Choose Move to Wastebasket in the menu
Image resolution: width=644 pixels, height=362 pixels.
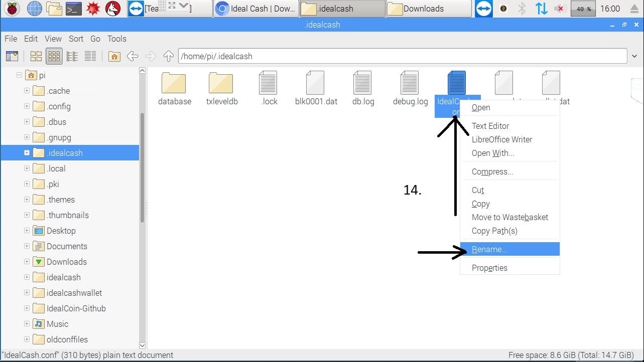click(510, 217)
